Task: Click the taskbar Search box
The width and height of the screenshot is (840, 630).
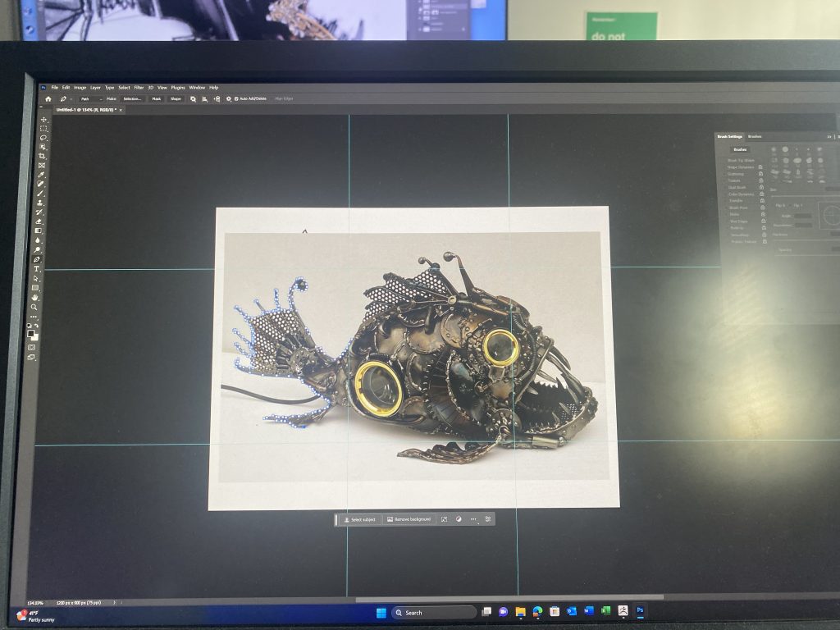Action: point(433,613)
